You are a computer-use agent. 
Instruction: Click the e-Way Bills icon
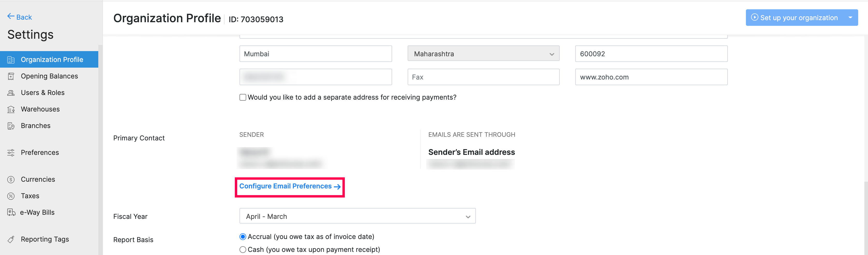[11, 212]
